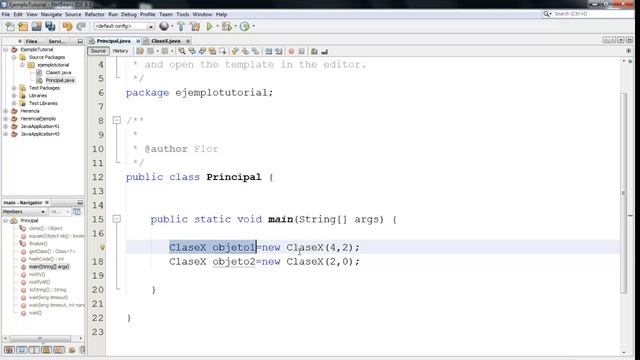Collapse the javadoc comment fold at line 8
The height and width of the screenshot is (360, 640).
point(117,120)
